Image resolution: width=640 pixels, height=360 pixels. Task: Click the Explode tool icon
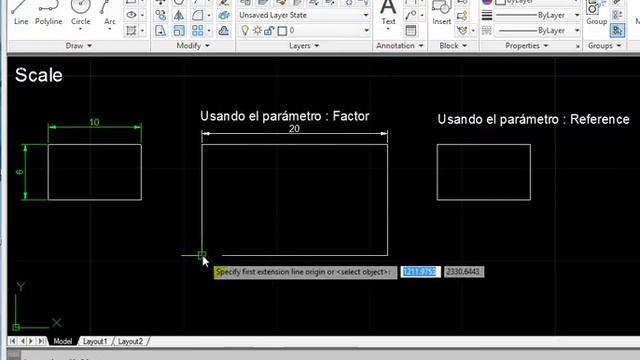(x=224, y=15)
